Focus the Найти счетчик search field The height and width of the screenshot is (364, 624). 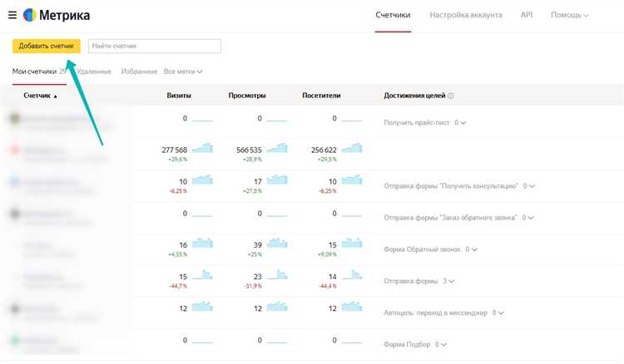click(155, 46)
